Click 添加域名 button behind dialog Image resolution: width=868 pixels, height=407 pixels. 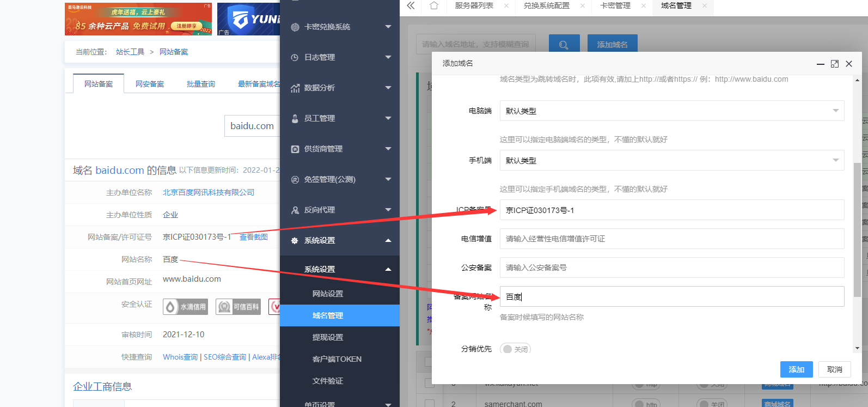[613, 45]
